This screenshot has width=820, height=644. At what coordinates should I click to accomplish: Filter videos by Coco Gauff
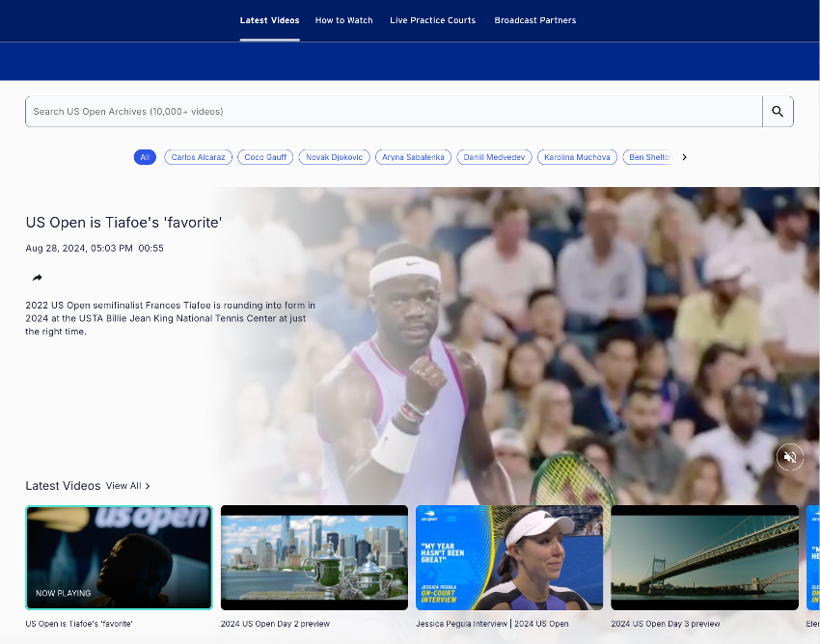265,157
